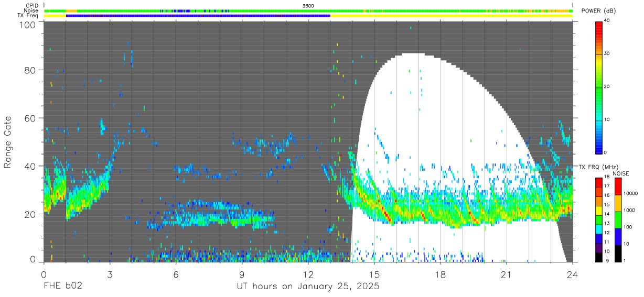Click the black bottom segment of TX FRQ bar
The height and width of the screenshot is (297, 644).
599,257
